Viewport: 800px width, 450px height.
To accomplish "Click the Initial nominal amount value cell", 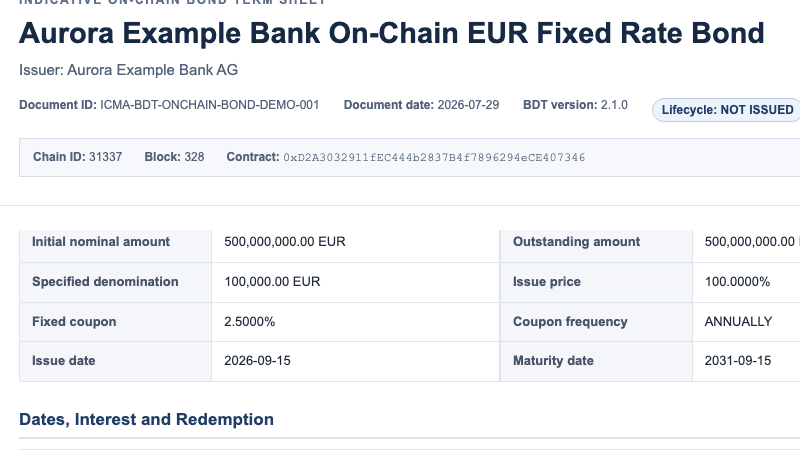I will pyautogui.click(x=356, y=242).
